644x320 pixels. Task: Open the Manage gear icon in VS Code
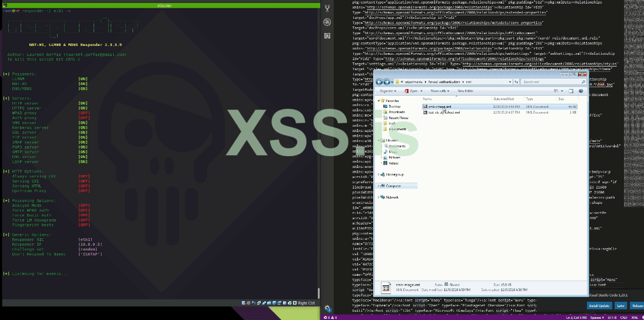pos(327,308)
